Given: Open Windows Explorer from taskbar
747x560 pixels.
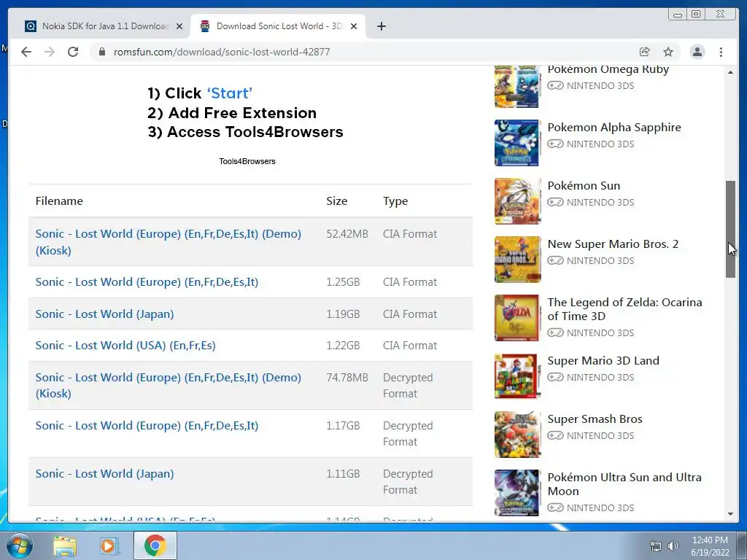Looking at the screenshot, I should 64,546.
